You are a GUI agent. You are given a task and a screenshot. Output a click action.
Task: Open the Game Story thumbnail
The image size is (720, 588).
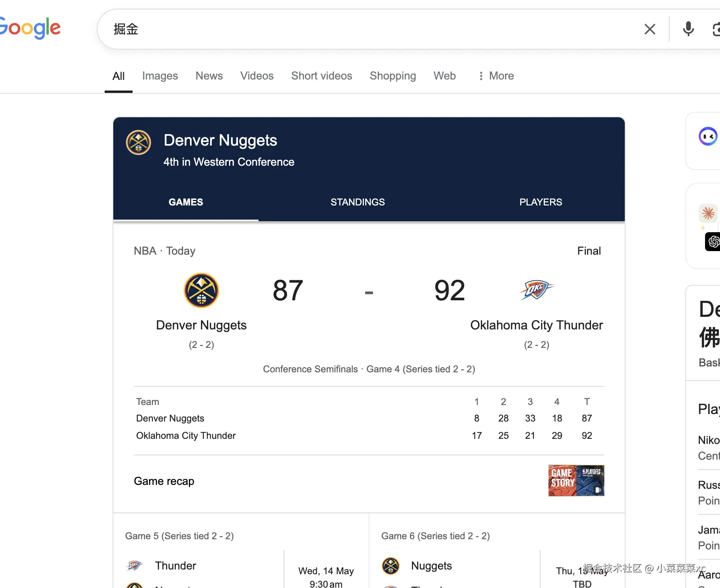(x=576, y=481)
